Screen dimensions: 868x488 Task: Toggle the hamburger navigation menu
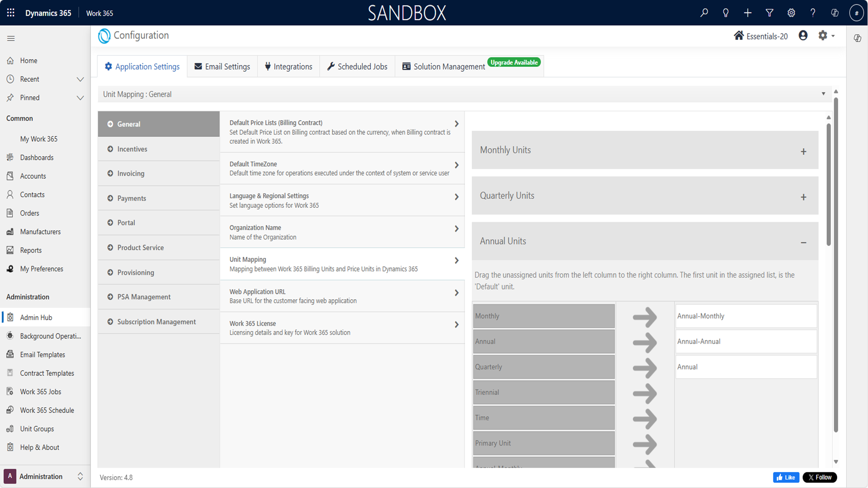11,38
